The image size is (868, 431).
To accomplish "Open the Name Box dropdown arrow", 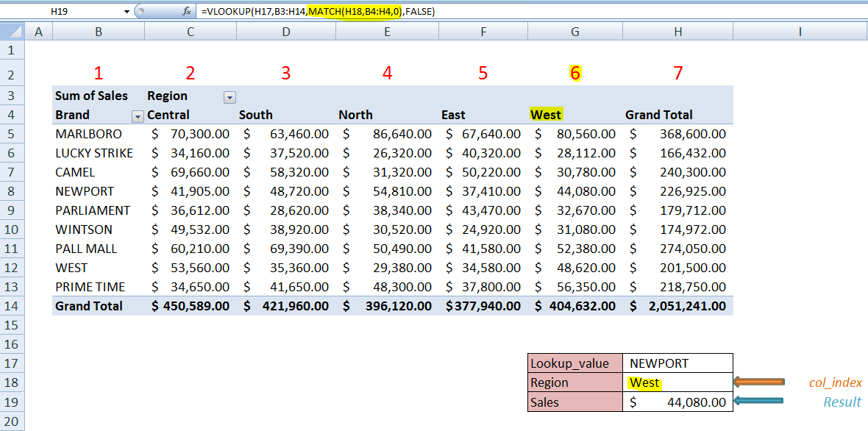I will [127, 11].
